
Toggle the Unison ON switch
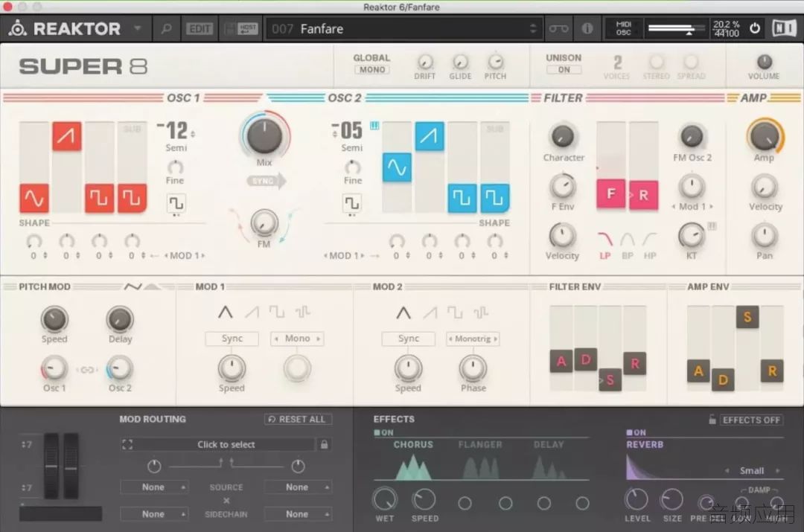(x=564, y=70)
